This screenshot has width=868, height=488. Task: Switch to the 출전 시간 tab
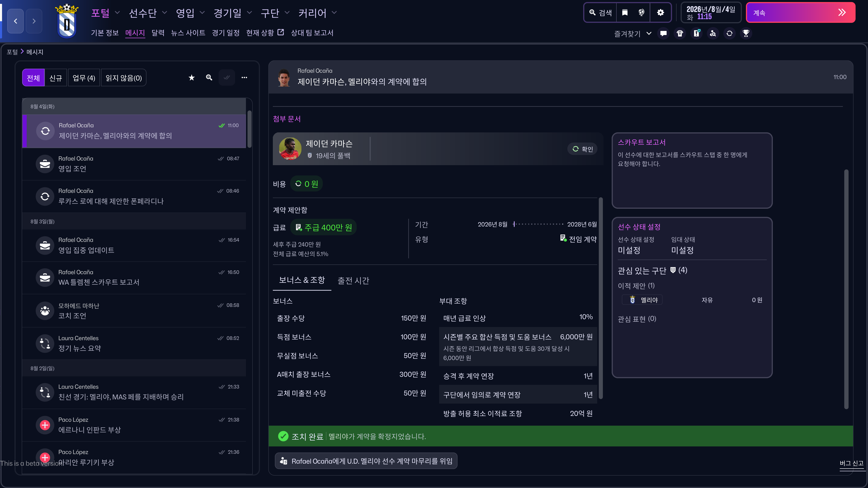[x=353, y=281]
